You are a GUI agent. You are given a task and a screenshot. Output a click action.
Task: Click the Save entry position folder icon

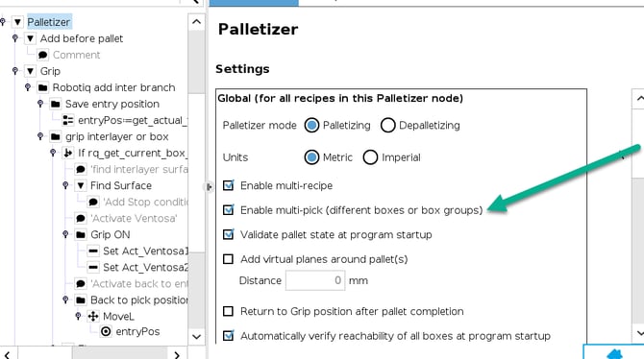tap(56, 104)
